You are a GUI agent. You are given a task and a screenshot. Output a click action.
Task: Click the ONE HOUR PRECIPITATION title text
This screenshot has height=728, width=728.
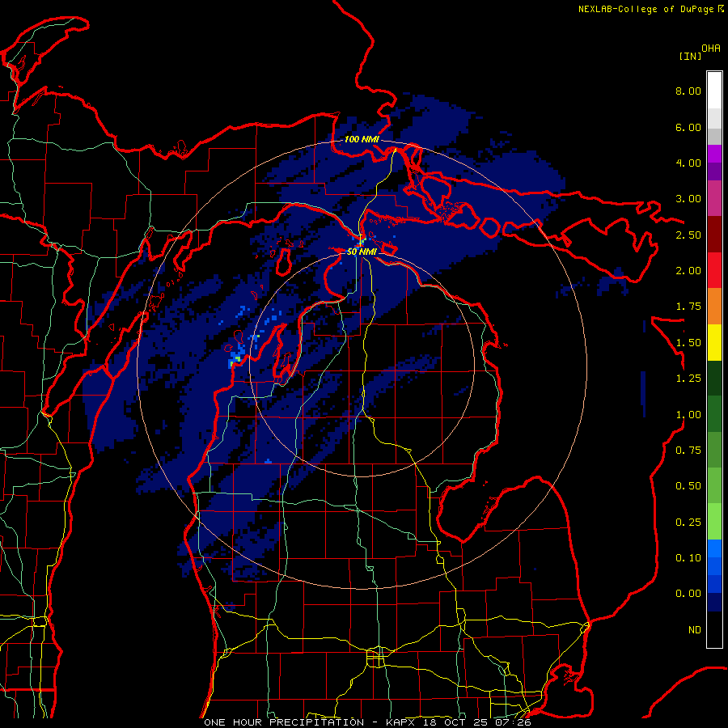(284, 722)
